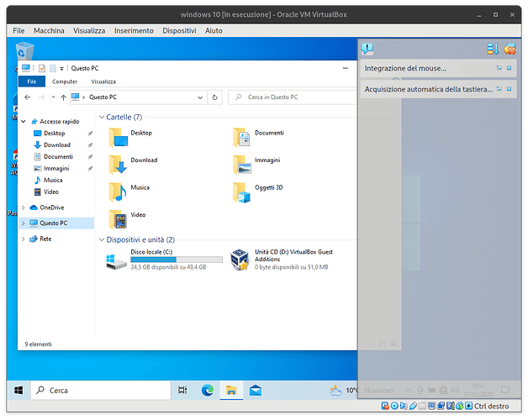This screenshot has height=420, width=528.
Task: Open the Visualizza menu in VirtualBox menu bar
Action: point(89,30)
